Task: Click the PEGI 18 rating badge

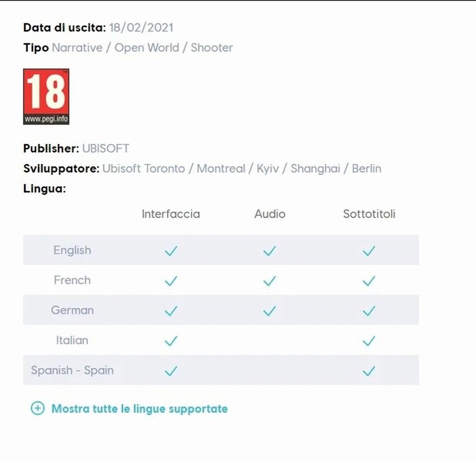Action: [46, 97]
